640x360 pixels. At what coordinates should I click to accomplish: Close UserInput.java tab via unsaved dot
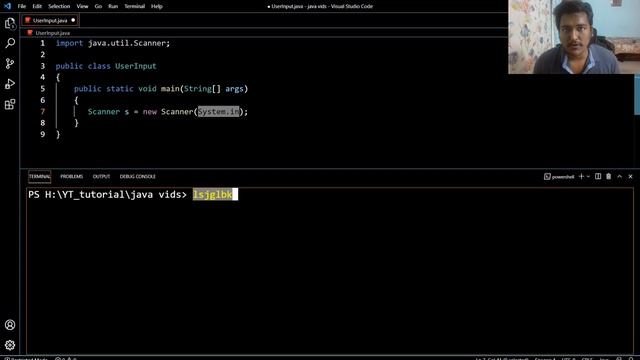coord(73,20)
